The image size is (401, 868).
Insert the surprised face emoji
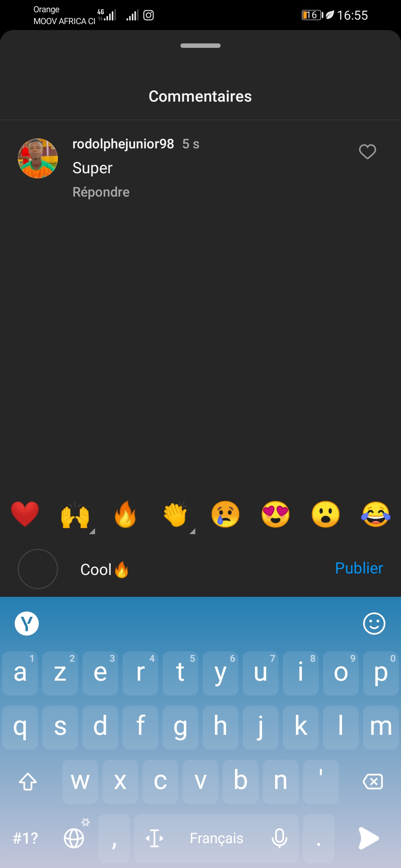click(326, 514)
